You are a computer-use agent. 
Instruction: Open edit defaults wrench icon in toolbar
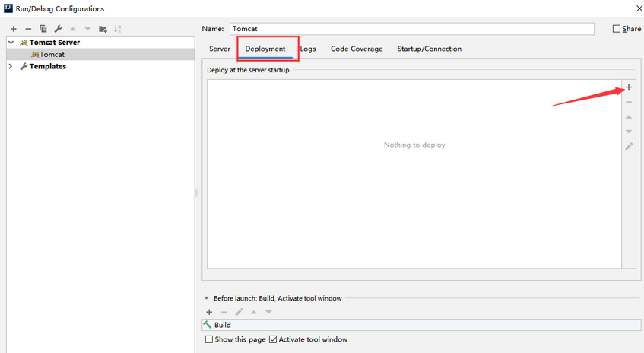[x=58, y=29]
